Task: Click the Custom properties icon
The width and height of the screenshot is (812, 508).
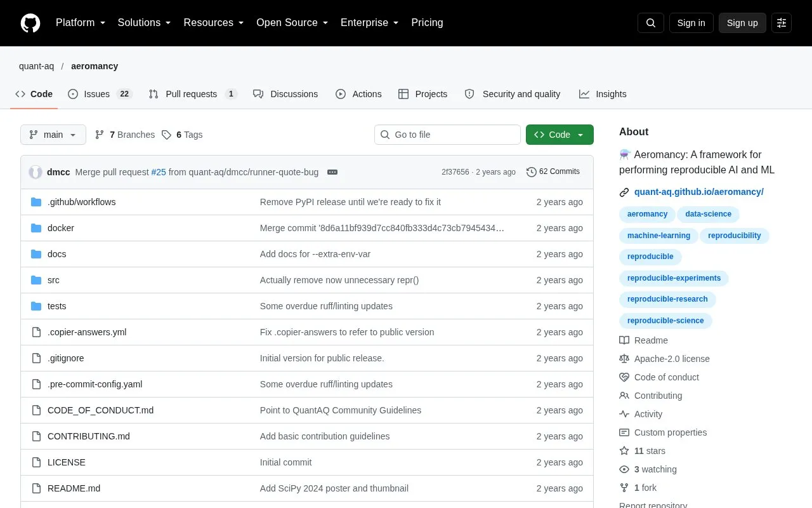Action: 624,432
